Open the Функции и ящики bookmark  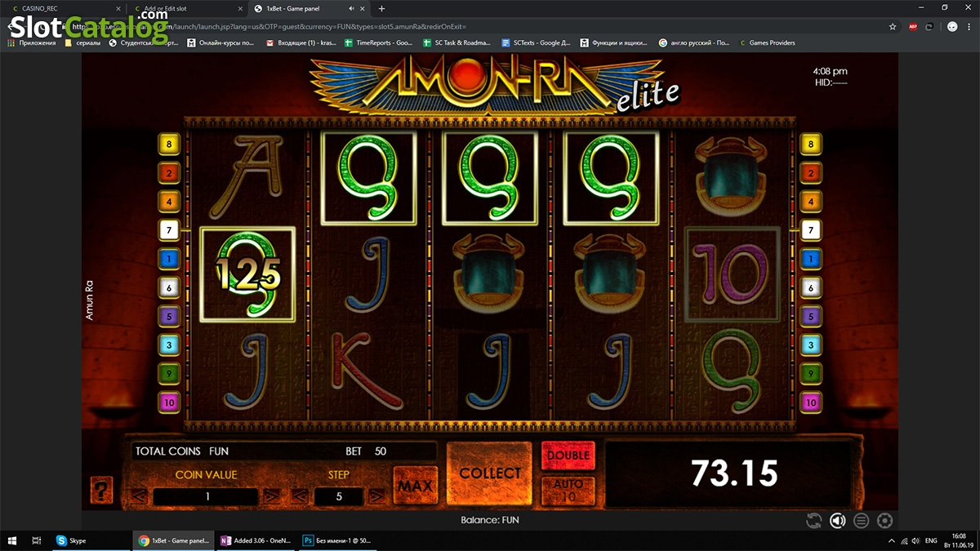click(x=614, y=42)
